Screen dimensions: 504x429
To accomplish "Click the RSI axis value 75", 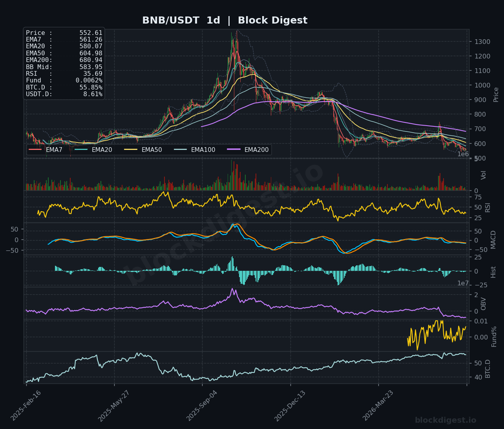I will click(478, 197).
